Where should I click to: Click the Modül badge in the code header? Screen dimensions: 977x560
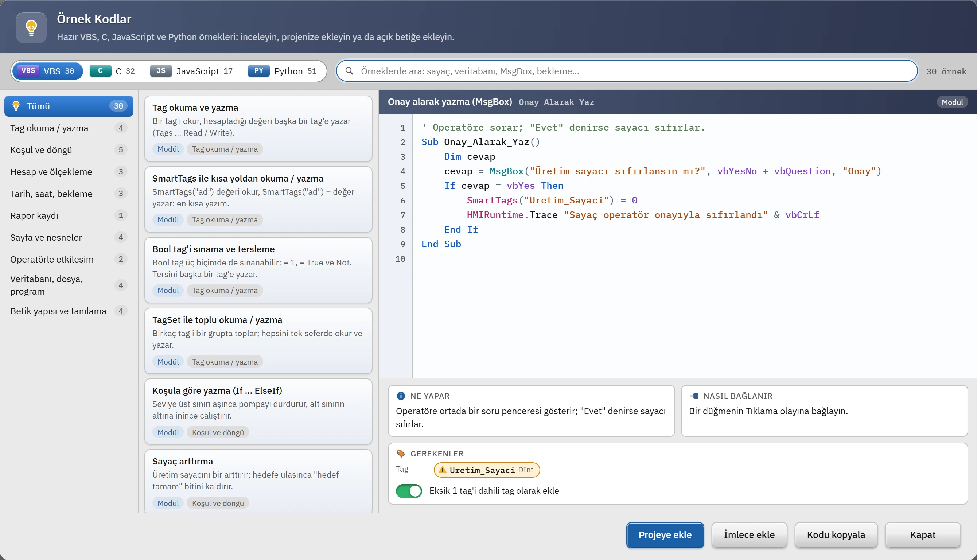[952, 102]
